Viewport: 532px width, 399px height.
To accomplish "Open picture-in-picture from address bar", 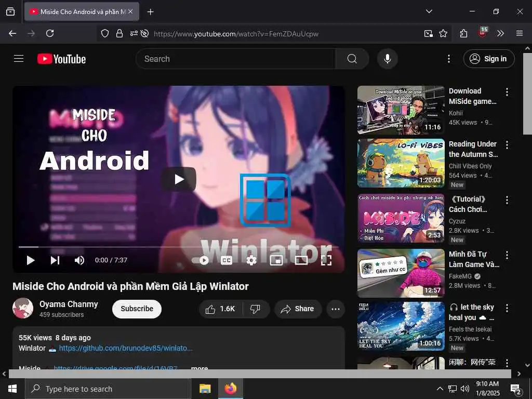I will tap(429, 33).
